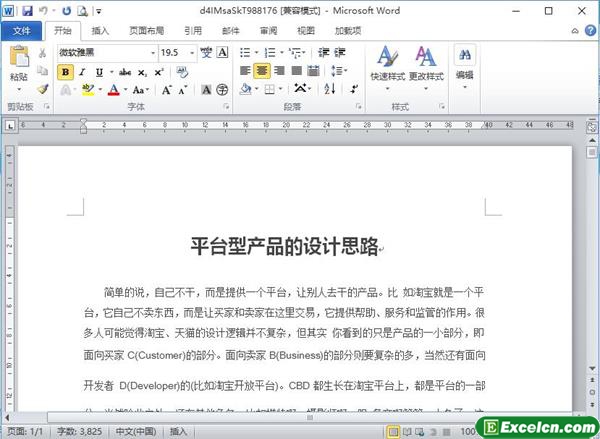Toggle Strikethrough formatting

tap(125, 72)
